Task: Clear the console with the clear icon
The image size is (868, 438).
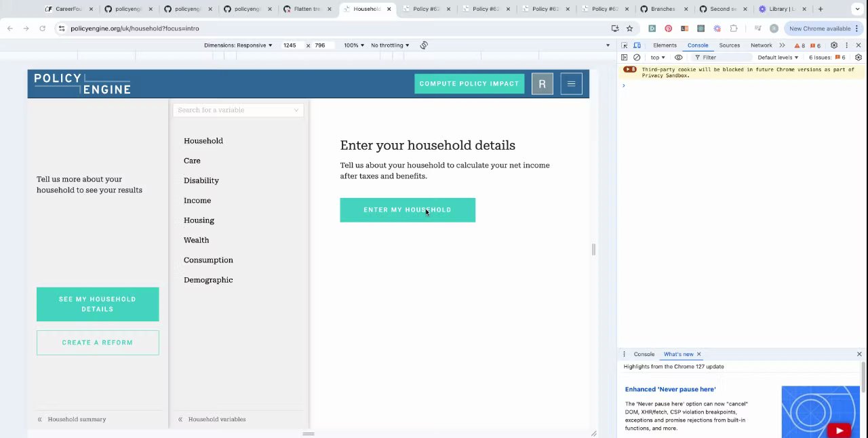Action: 637,58
